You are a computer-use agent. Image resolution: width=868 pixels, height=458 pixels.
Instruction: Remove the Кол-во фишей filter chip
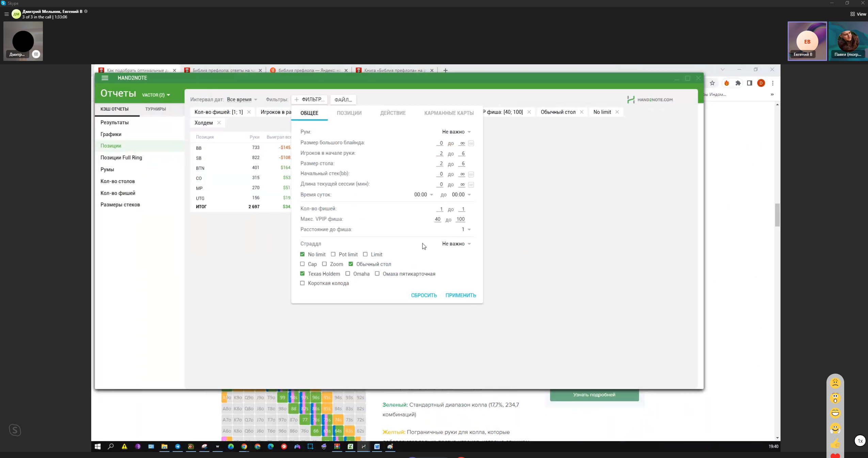pyautogui.click(x=249, y=112)
